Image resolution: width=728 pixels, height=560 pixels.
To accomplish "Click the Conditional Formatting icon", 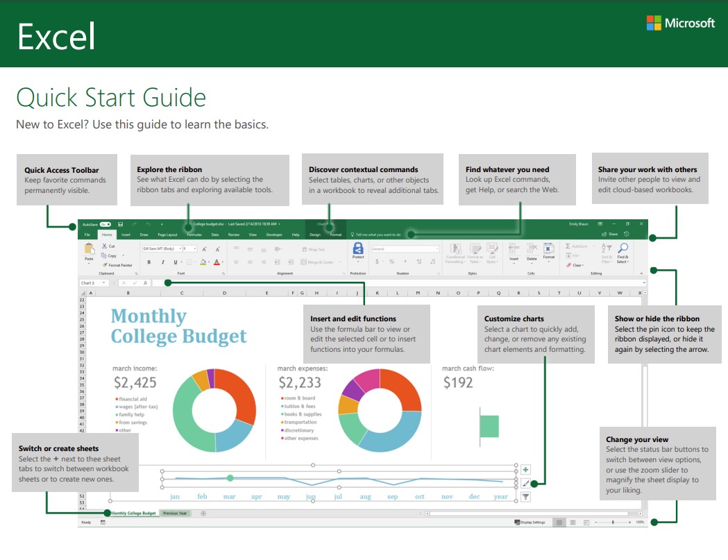I will 456,251.
